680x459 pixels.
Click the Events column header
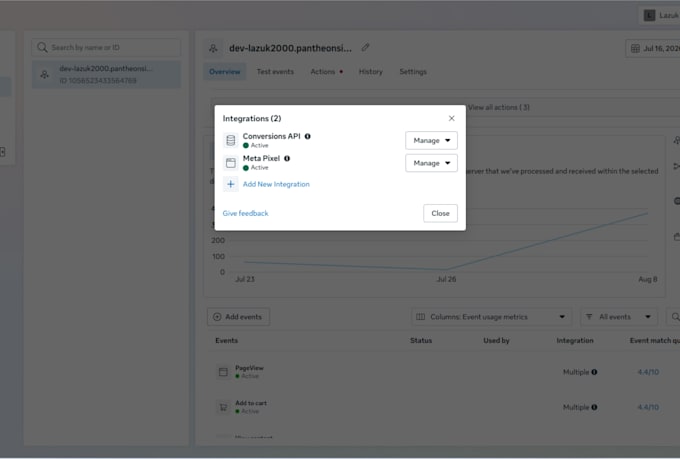pyautogui.click(x=226, y=341)
